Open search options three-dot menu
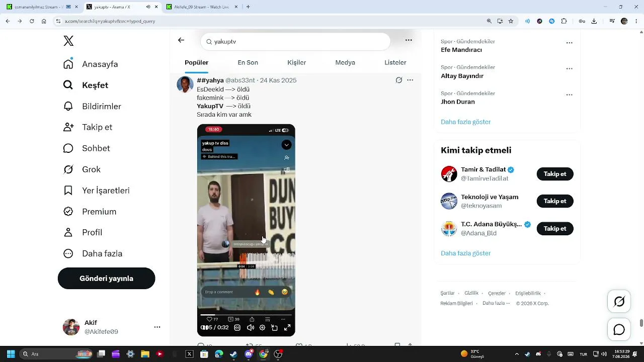The height and width of the screenshot is (362, 644). point(409,40)
